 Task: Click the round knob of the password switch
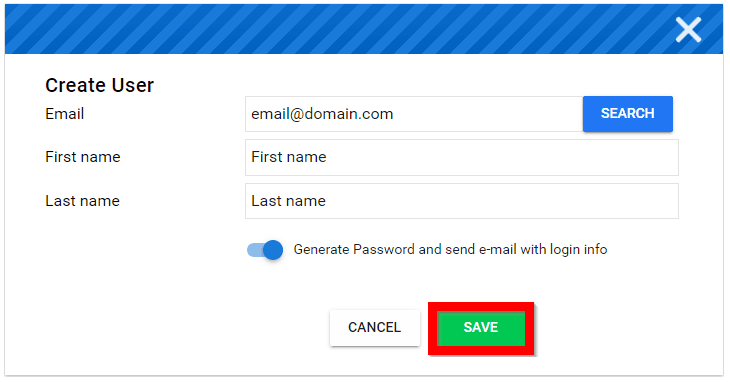click(x=273, y=250)
